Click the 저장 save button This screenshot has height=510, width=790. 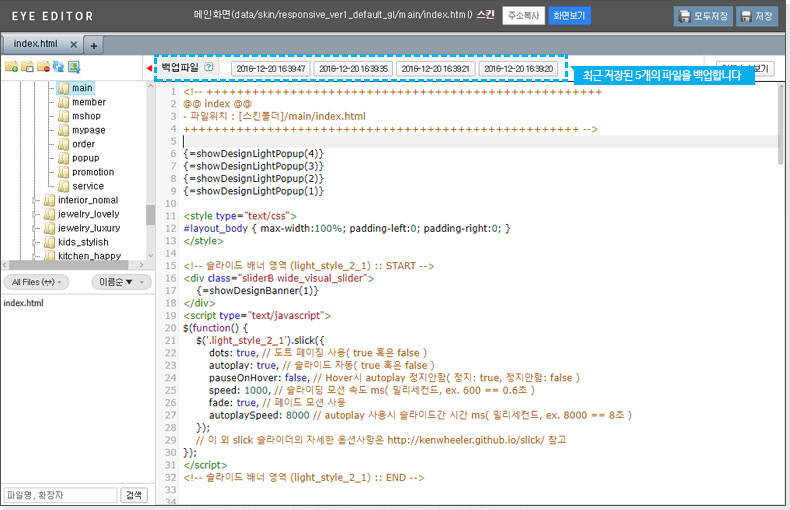coord(757,16)
